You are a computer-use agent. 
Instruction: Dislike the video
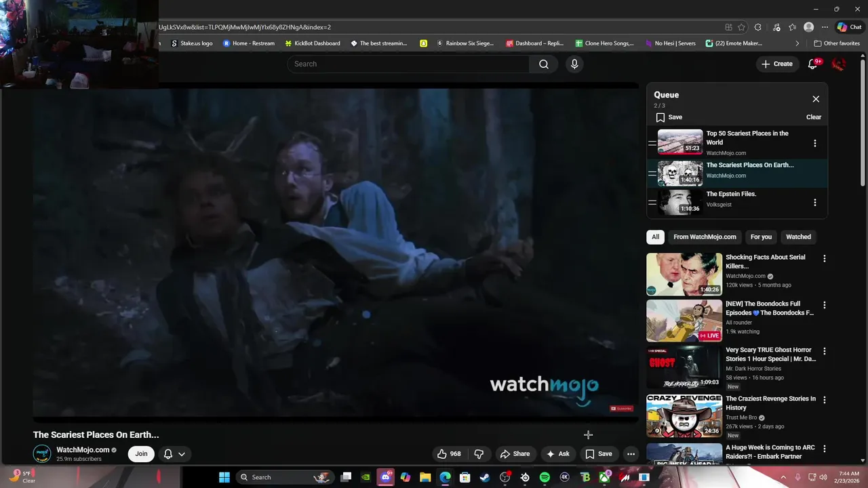479,454
